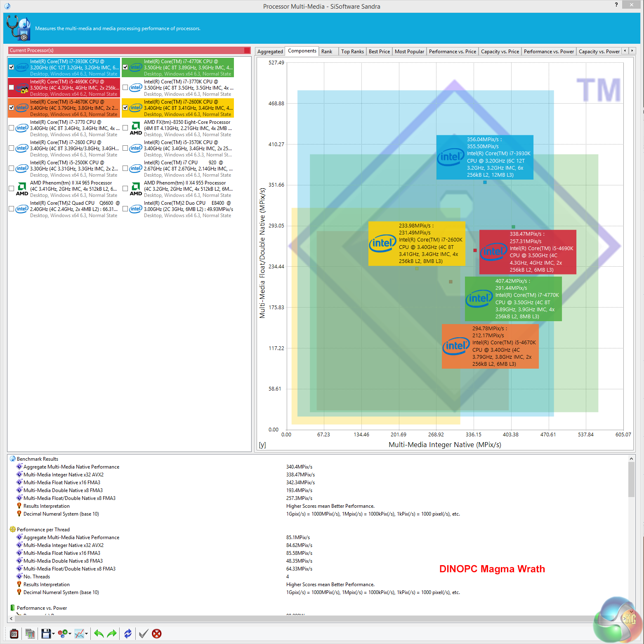Viewport: 644px width, 644px height.
Task: Click the AMD logo beside Phenom II X4 955
Action: [136, 189]
